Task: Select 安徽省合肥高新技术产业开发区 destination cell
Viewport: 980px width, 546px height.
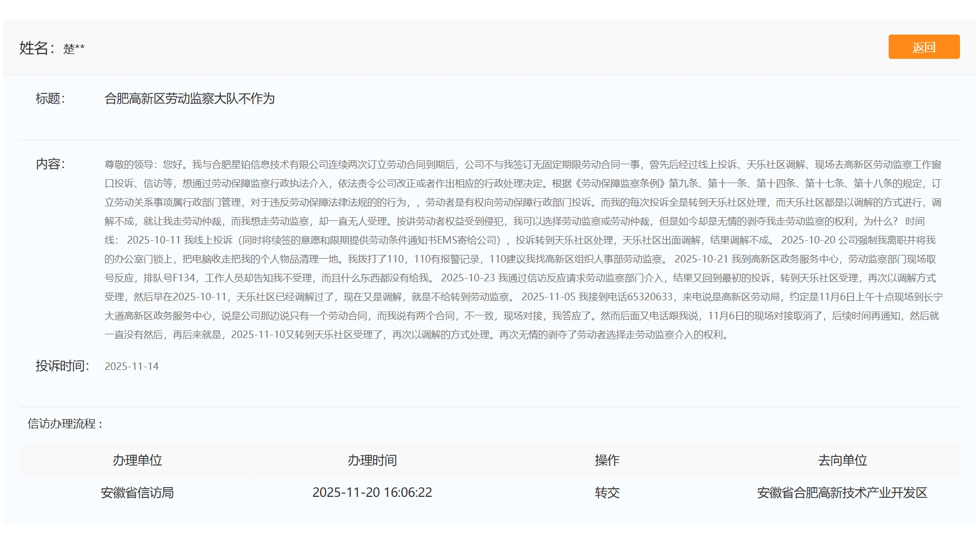Action: pyautogui.click(x=842, y=493)
